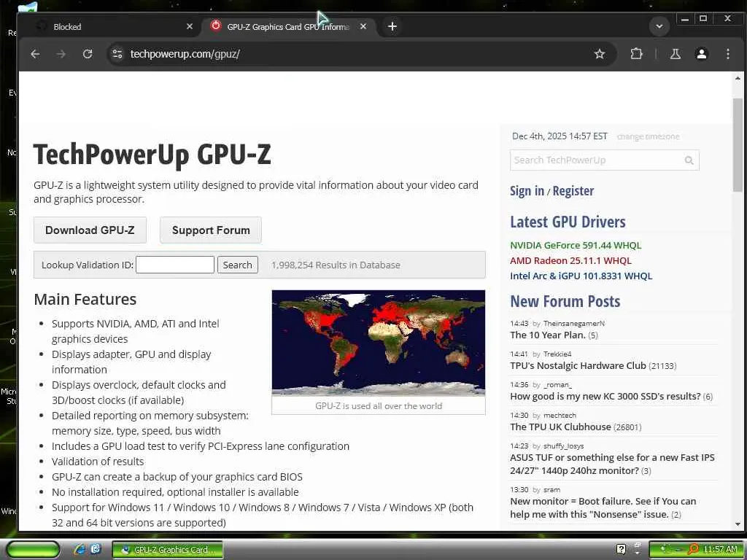Launch Internet Explorer from quick launch
747x560 pixels.
click(x=80, y=549)
